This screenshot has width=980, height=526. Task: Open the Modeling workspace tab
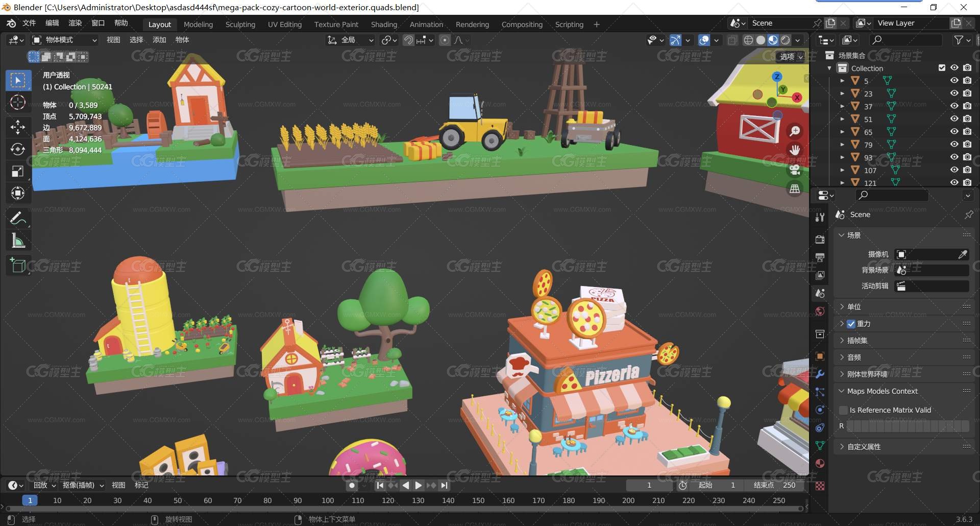[x=198, y=25]
